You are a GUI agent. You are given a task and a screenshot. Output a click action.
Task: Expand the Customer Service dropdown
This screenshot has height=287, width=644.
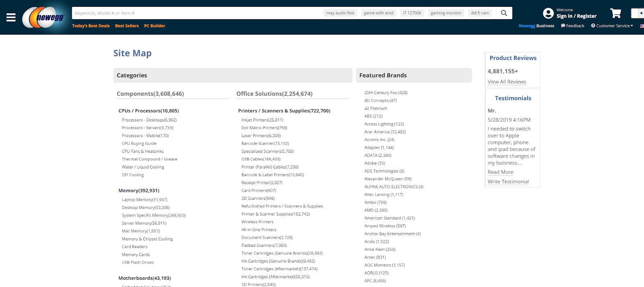pos(612,26)
